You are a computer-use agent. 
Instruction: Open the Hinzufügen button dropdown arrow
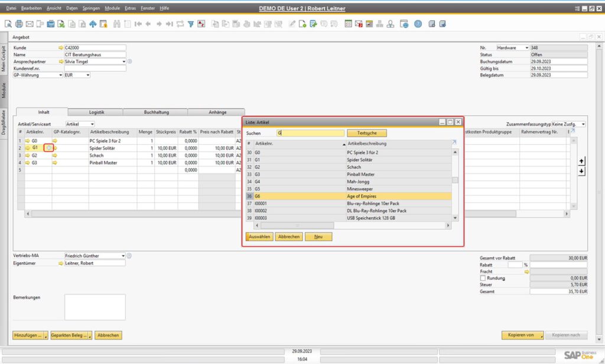[x=45, y=336]
